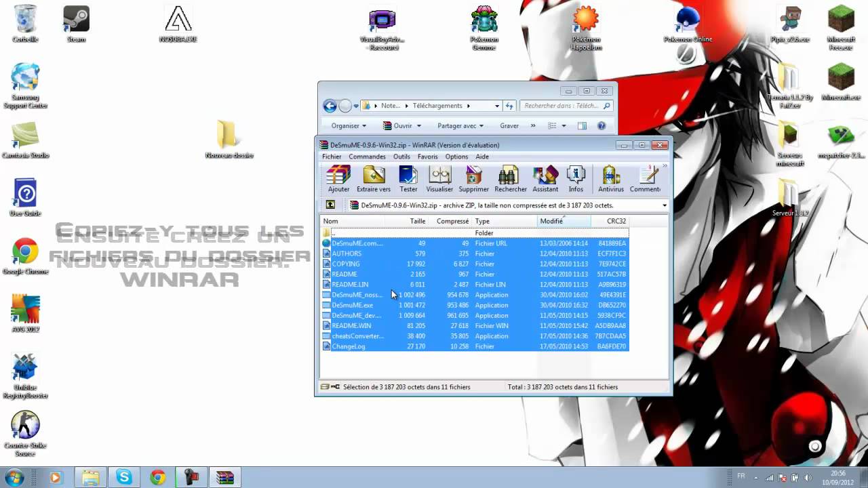Select the ChangeLog file
Image resolution: width=868 pixels, height=488 pixels.
click(475, 346)
